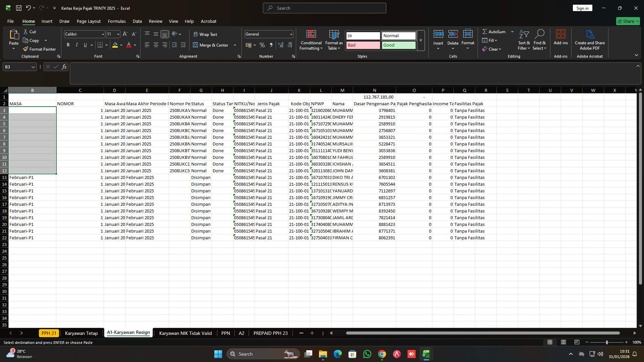Click Create and Share Adobe PDF

click(x=590, y=40)
